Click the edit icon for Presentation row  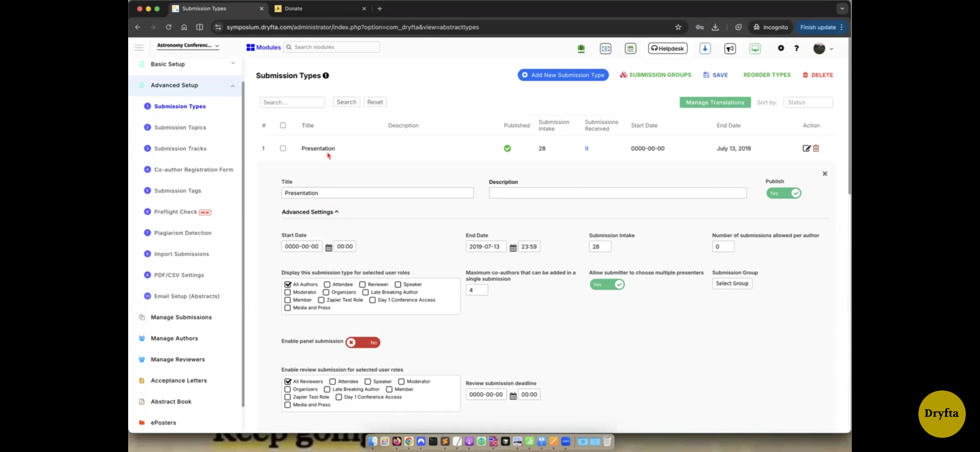(806, 148)
